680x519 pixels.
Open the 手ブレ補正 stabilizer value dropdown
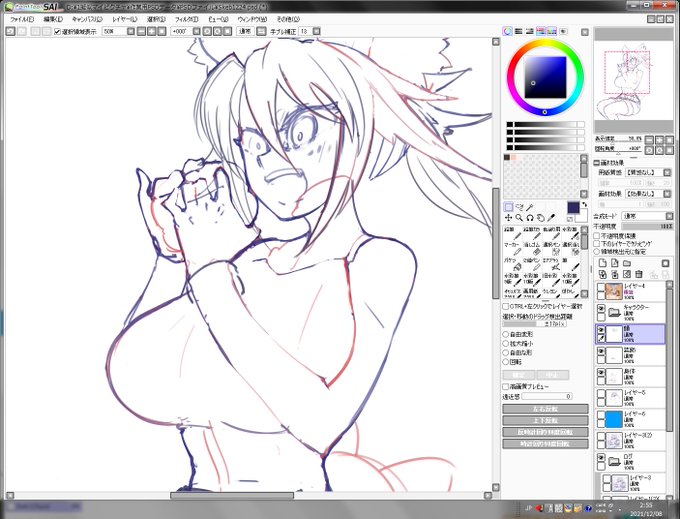[317, 32]
